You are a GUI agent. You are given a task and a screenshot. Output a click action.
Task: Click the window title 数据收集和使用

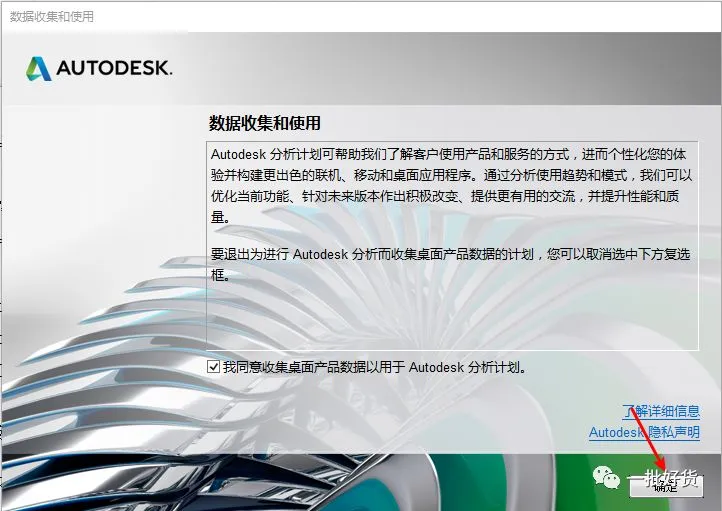[52, 17]
